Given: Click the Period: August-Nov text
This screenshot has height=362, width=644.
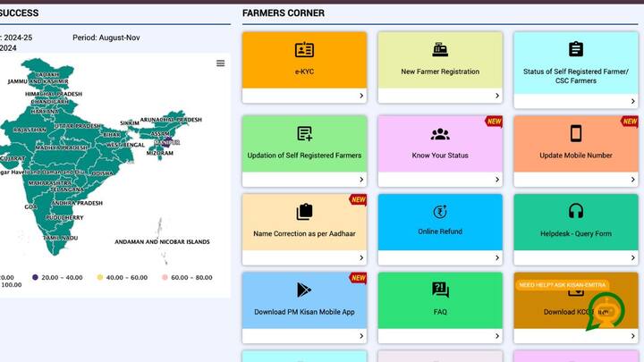Looking at the screenshot, I should click(106, 38).
